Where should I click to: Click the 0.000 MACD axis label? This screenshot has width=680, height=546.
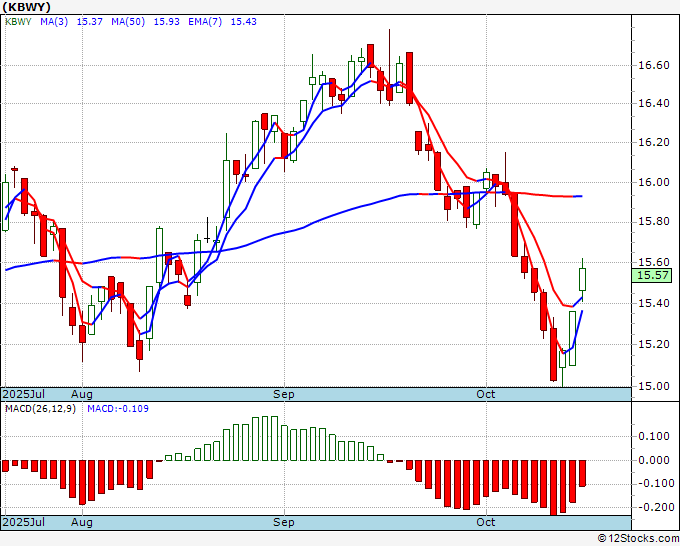(x=654, y=460)
